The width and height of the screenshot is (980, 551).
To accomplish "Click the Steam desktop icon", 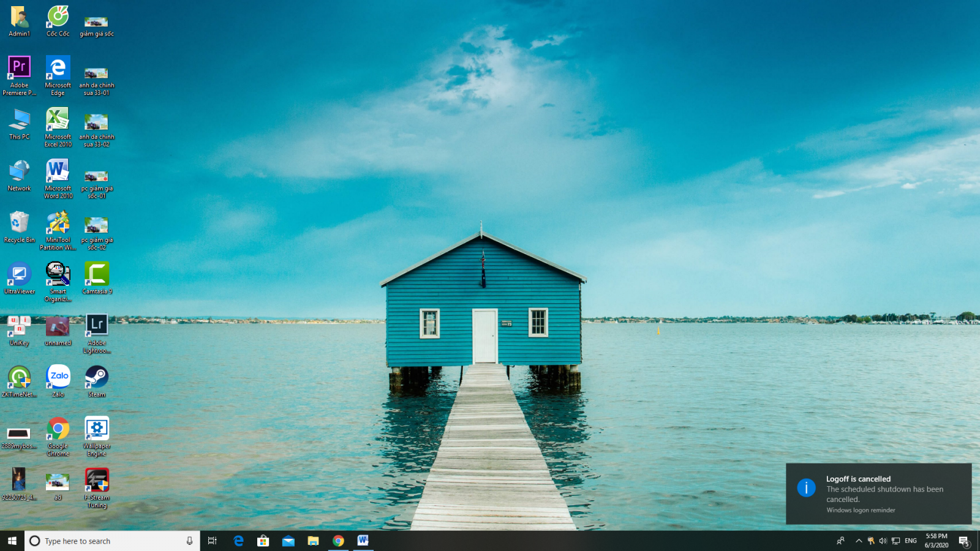I will (96, 377).
